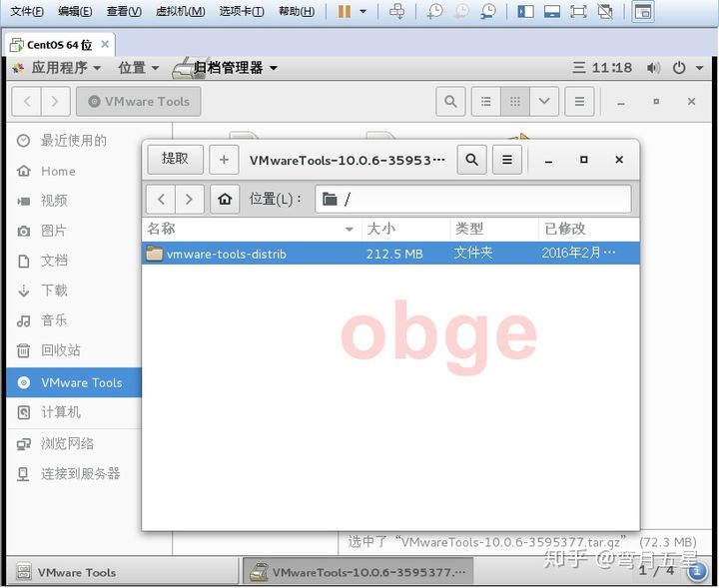
Task: Sort by 类型 column header
Action: tap(494, 229)
